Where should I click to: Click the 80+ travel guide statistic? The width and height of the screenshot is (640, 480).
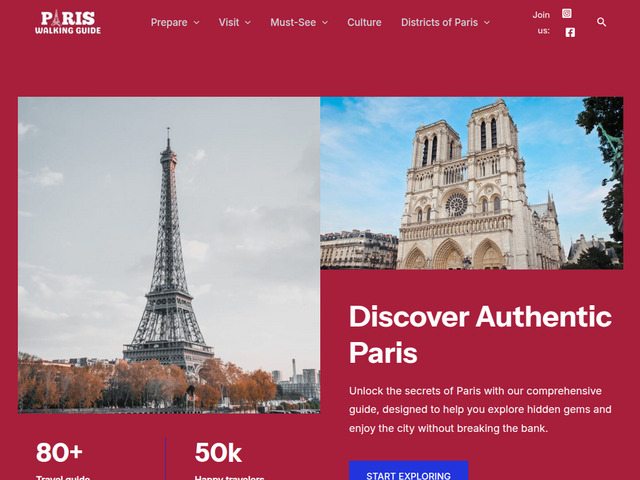tap(63, 460)
